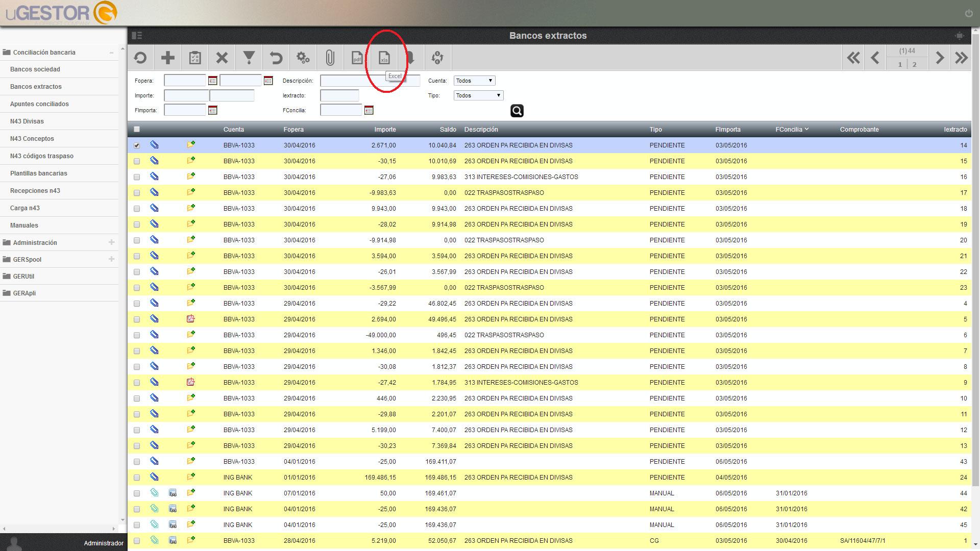Image resolution: width=980 pixels, height=551 pixels.
Task: Export list to Excel xls icon
Action: pyautogui.click(x=384, y=58)
